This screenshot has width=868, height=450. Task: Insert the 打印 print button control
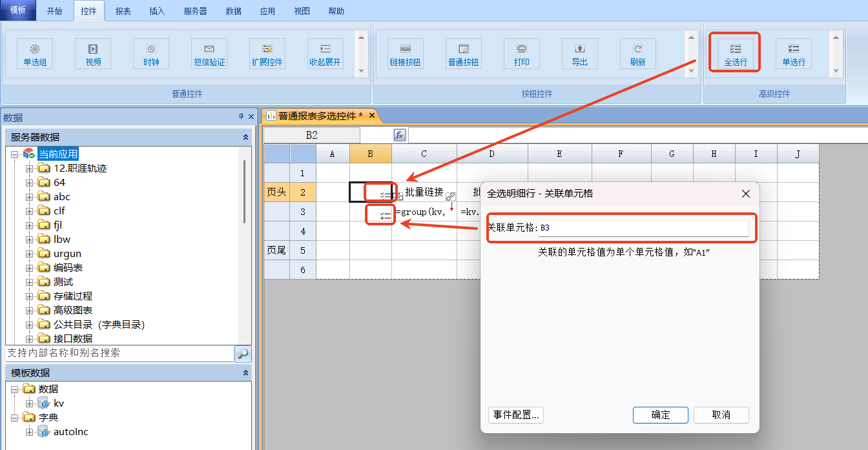[521, 54]
